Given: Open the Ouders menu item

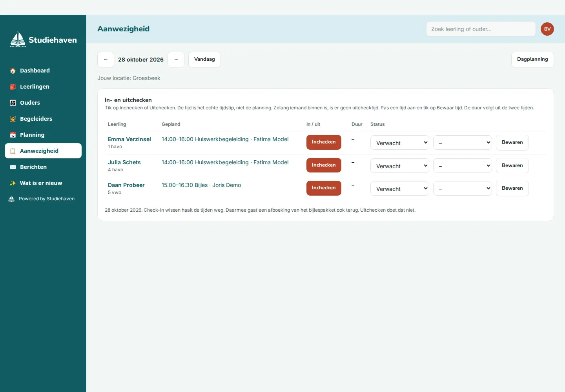Looking at the screenshot, I should tap(43, 103).
